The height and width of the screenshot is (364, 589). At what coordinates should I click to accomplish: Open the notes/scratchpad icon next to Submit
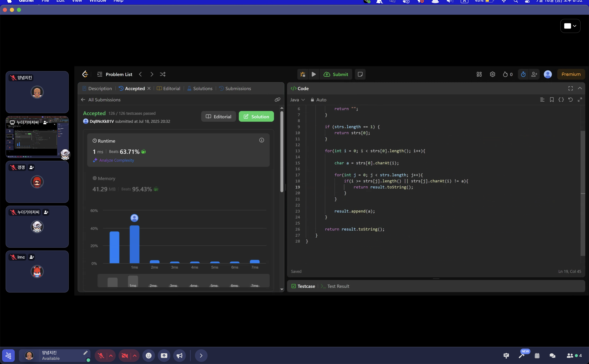pyautogui.click(x=360, y=74)
